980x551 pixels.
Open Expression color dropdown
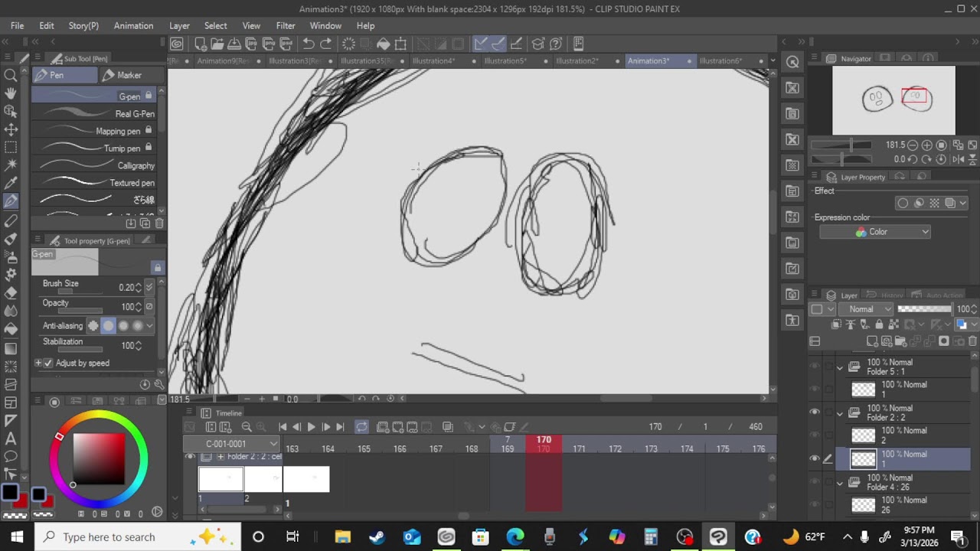[875, 232]
